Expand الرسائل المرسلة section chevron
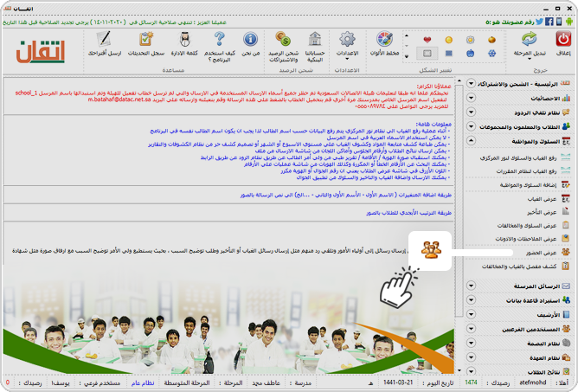This screenshot has height=392, width=578. coord(471,286)
